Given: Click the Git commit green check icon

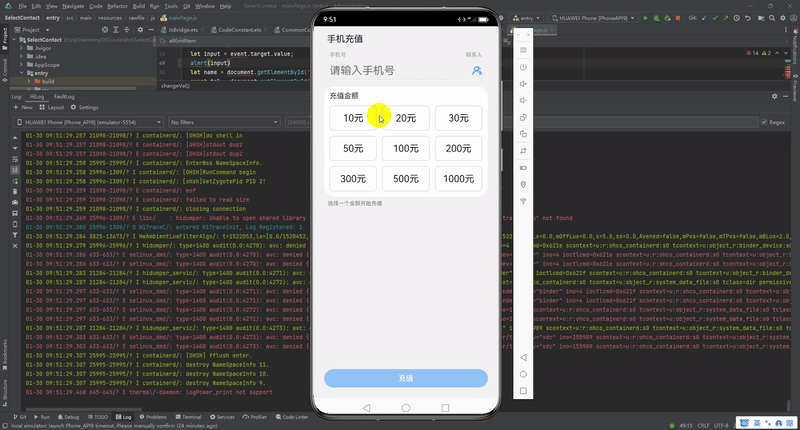Looking at the screenshot, I should coord(715,18).
